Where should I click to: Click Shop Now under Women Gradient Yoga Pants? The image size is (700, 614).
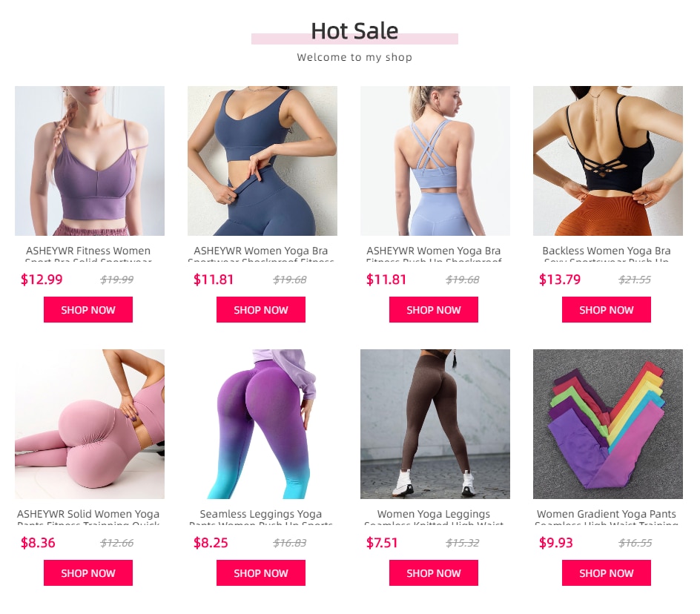pyautogui.click(x=607, y=572)
